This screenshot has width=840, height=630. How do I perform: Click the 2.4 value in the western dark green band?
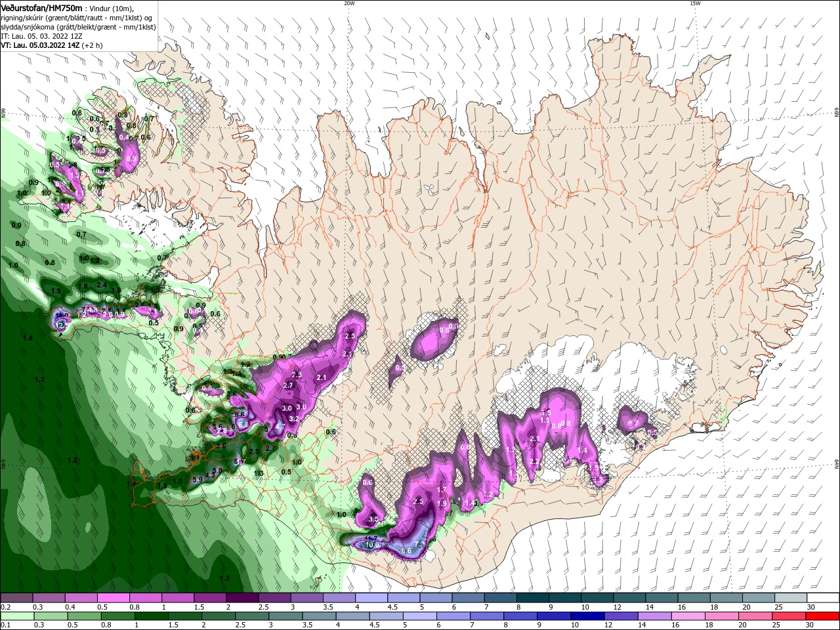point(102,285)
